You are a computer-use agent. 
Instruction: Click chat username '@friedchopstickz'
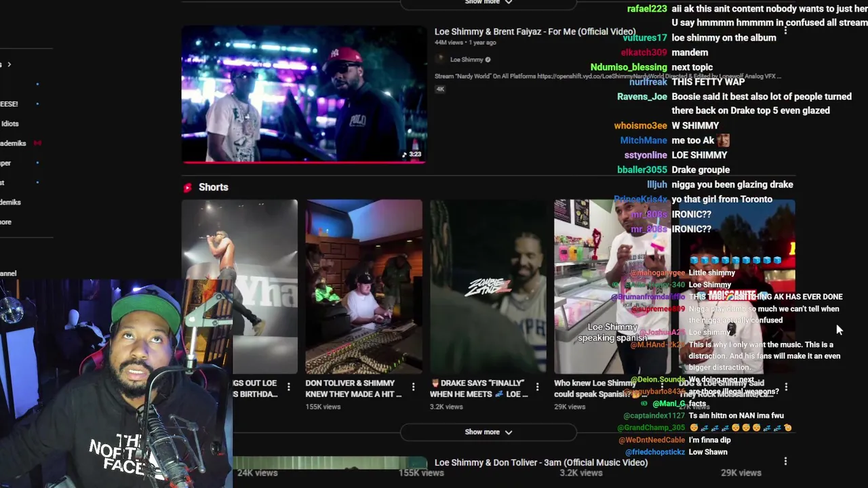tap(655, 452)
